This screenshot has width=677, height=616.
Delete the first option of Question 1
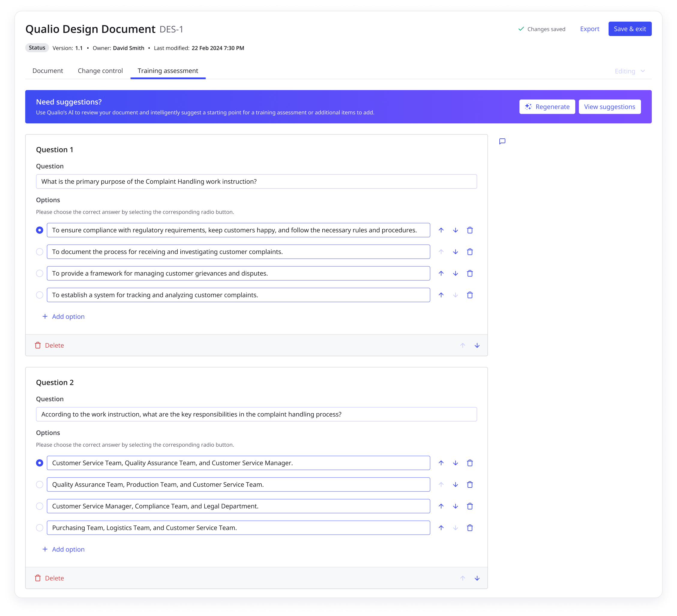click(x=470, y=230)
